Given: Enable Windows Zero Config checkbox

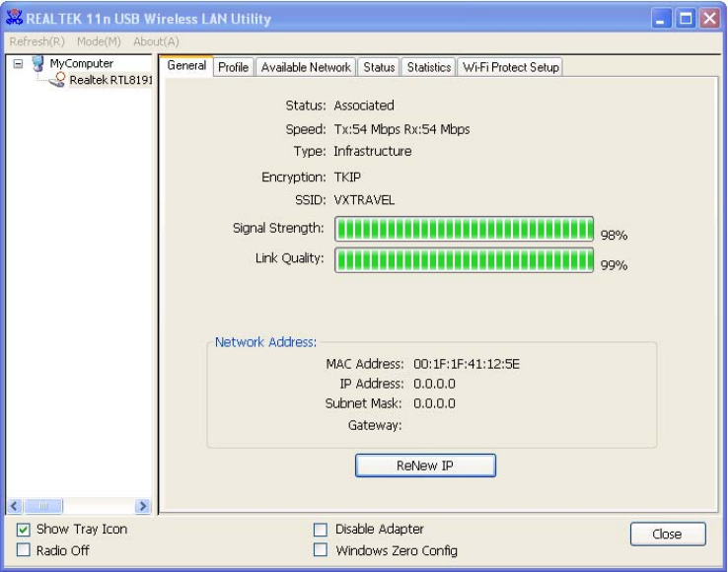Looking at the screenshot, I should (x=321, y=550).
